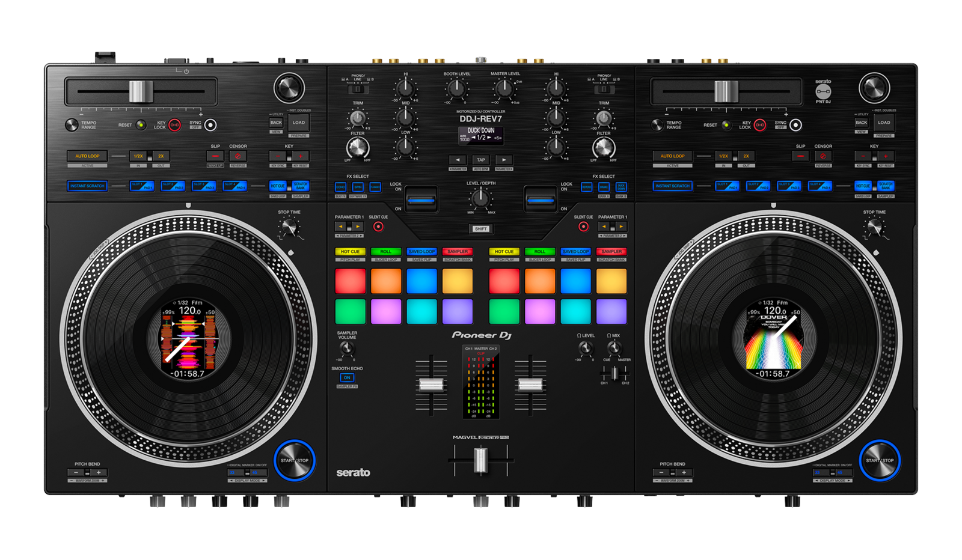Screen dimensions: 962x560
Task: Select the left deck Roll pad mode
Action: pyautogui.click(x=386, y=252)
